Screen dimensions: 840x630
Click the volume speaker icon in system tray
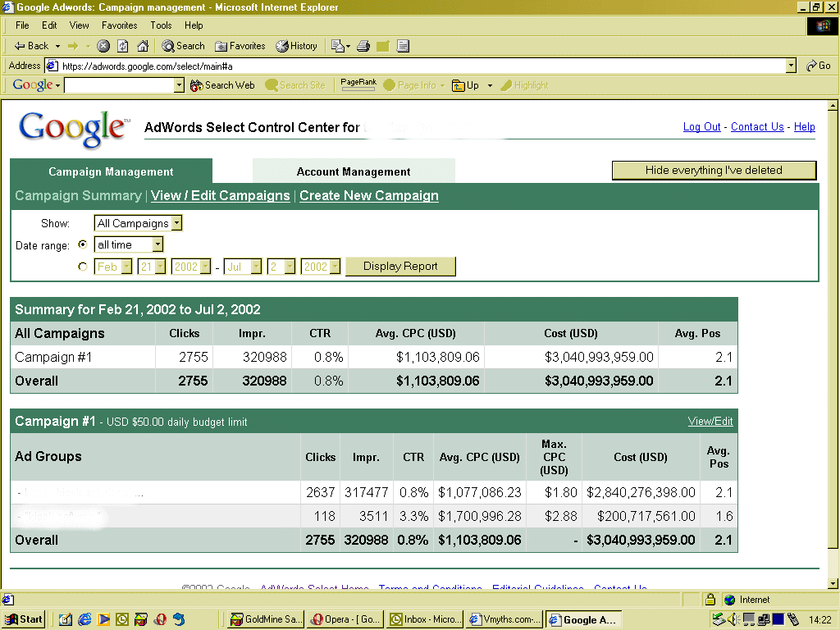(733, 619)
